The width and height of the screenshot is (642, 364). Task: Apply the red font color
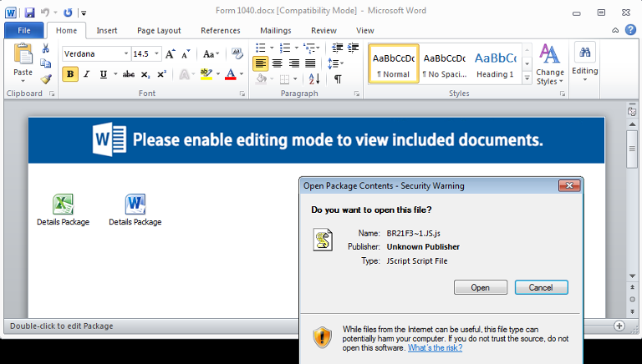point(231,74)
